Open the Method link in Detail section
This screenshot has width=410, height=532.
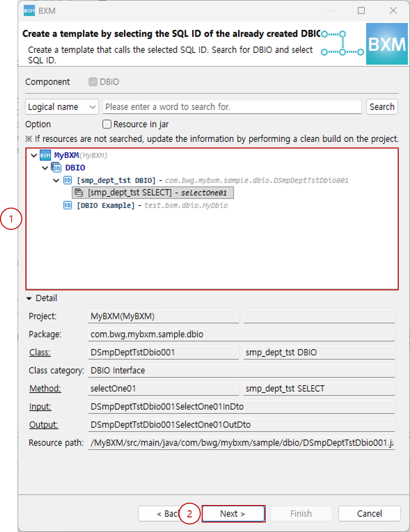click(45, 388)
